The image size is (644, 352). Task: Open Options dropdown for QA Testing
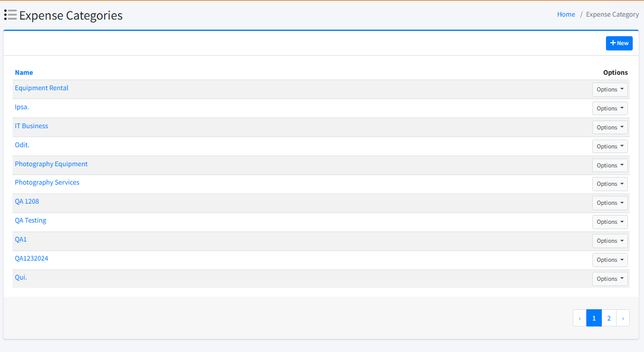click(610, 222)
